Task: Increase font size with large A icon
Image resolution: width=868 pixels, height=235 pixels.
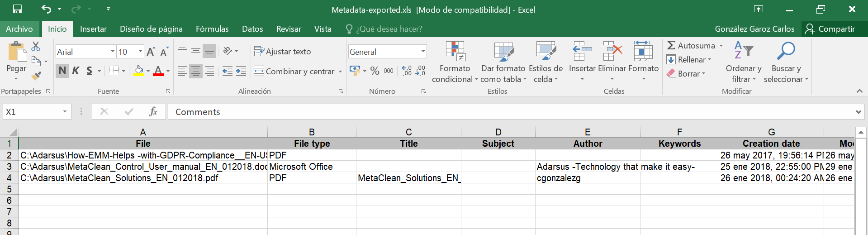Action: point(151,52)
